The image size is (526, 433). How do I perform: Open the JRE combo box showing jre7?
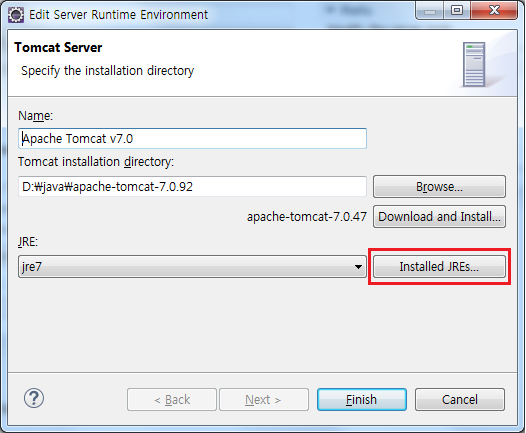pos(192,266)
